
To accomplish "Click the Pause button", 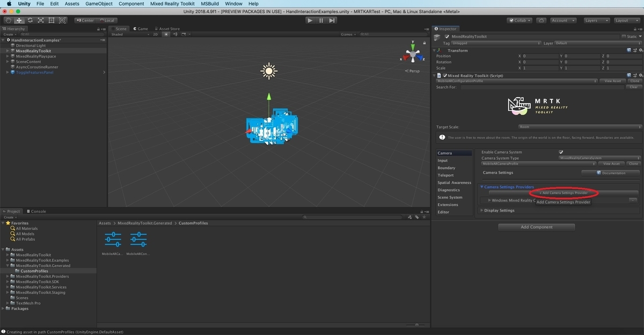I will [x=321, y=20].
